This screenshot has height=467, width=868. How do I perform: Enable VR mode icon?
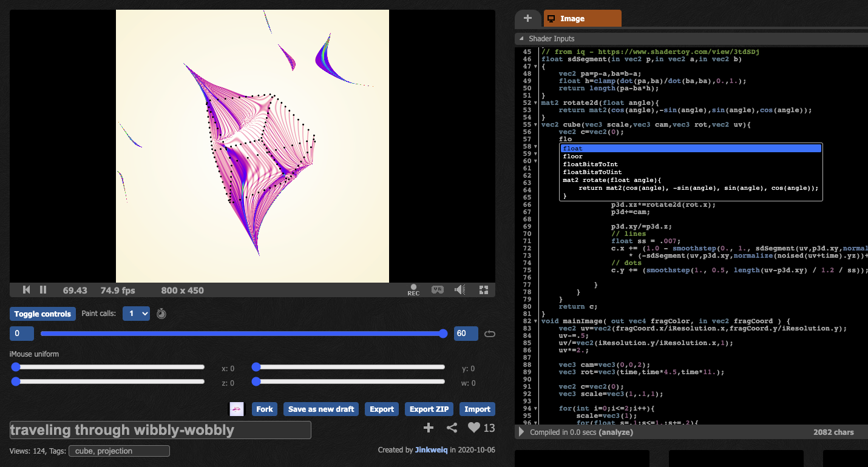(x=437, y=290)
